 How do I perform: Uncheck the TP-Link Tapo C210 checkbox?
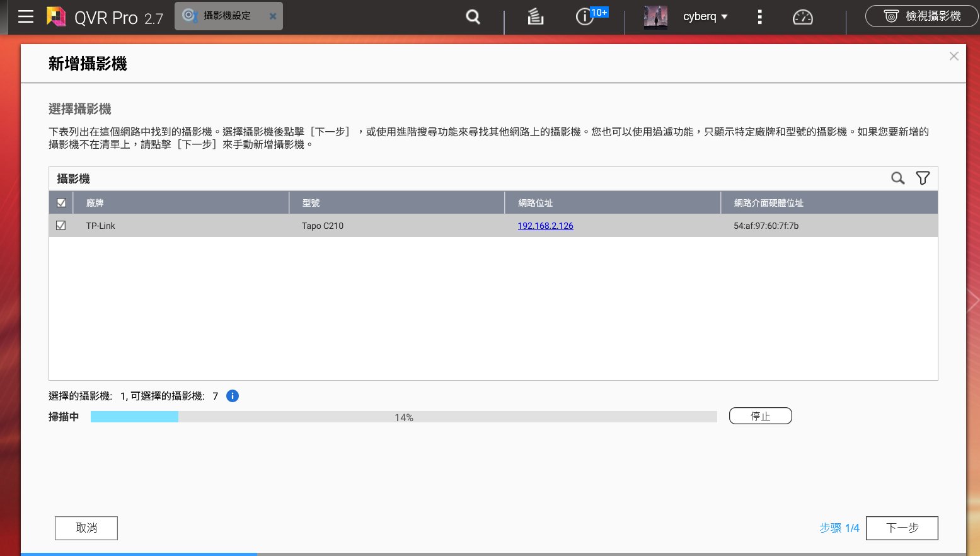(61, 226)
